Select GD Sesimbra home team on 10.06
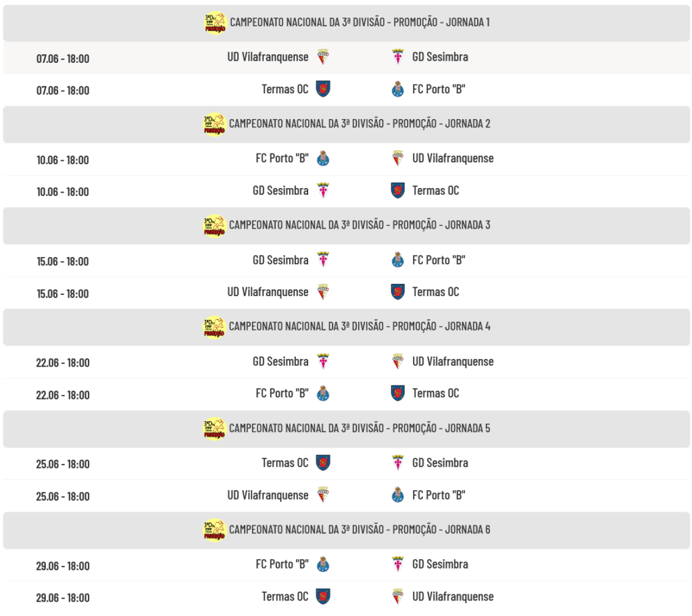The width and height of the screenshot is (692, 616). pos(280,191)
